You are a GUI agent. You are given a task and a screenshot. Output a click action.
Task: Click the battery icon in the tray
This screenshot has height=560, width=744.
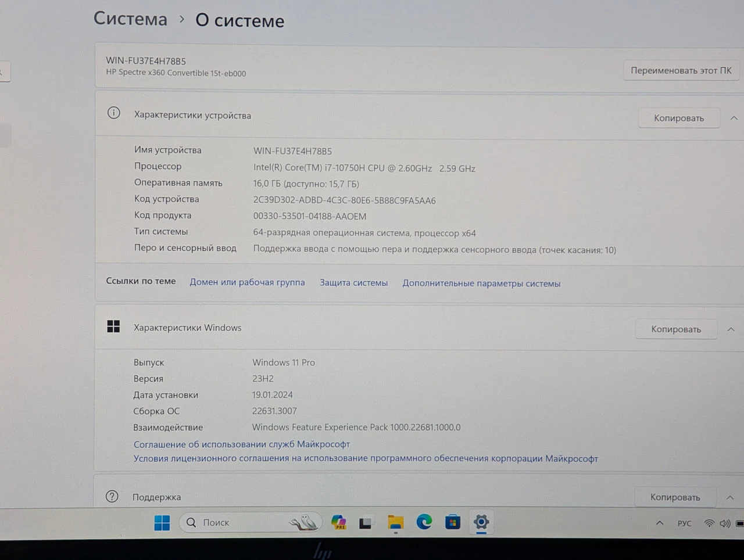739,523
